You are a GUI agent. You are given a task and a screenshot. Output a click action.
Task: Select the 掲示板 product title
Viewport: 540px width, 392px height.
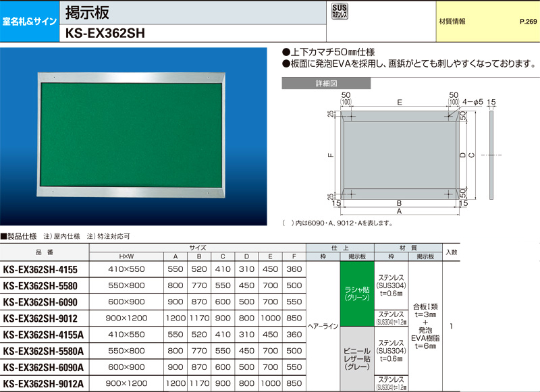point(88,12)
